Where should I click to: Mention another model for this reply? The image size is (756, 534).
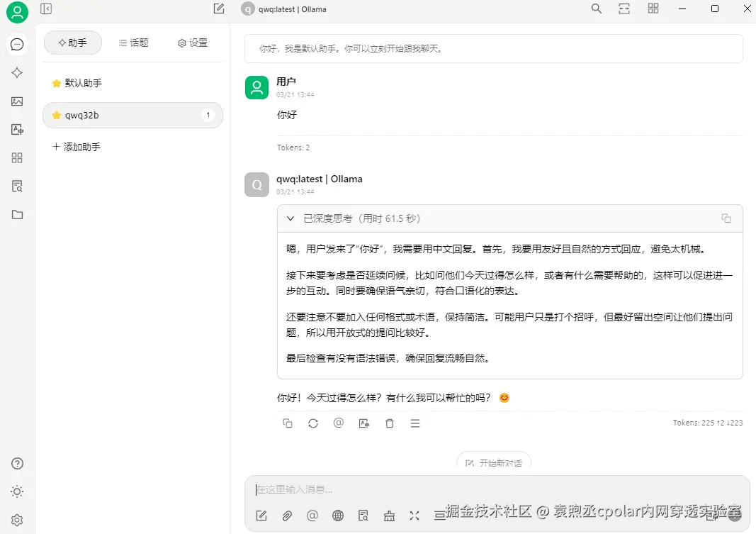[x=339, y=423]
